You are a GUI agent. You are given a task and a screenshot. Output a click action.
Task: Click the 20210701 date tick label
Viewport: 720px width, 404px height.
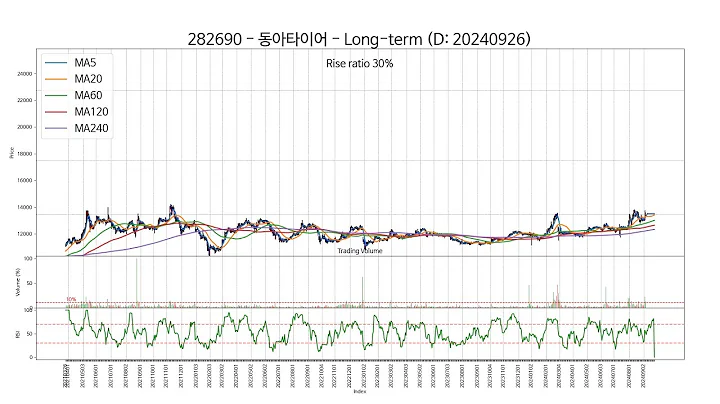tap(110, 376)
